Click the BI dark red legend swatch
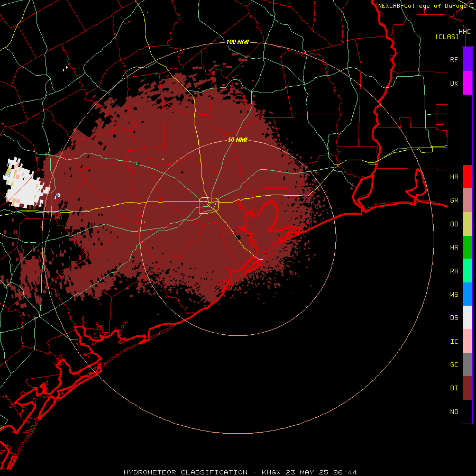This screenshot has height=476, width=476. point(467,388)
